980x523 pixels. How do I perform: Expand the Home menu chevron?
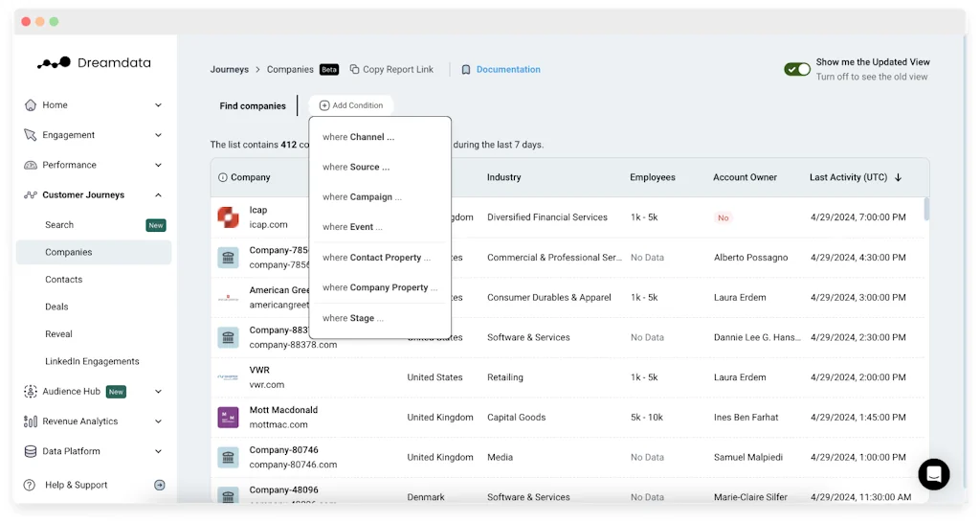(158, 105)
